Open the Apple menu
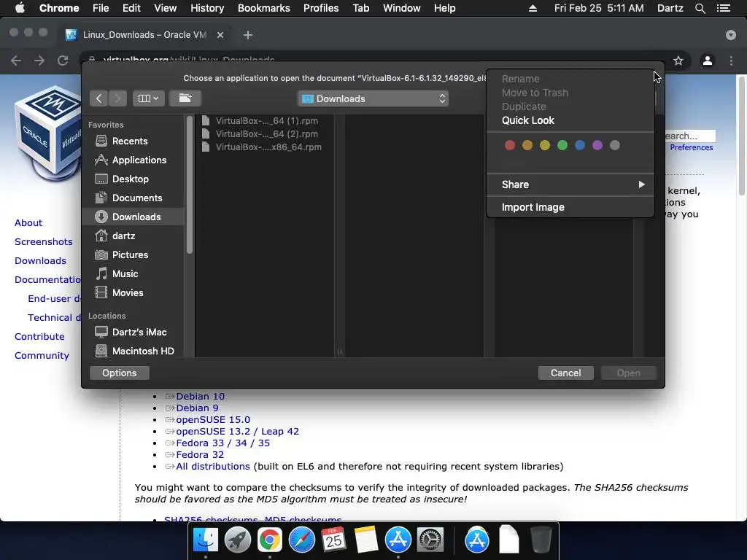 (x=20, y=8)
